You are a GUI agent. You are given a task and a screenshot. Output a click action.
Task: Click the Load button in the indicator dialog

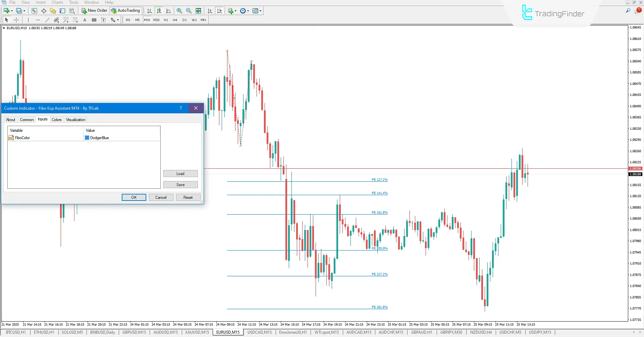180,173
